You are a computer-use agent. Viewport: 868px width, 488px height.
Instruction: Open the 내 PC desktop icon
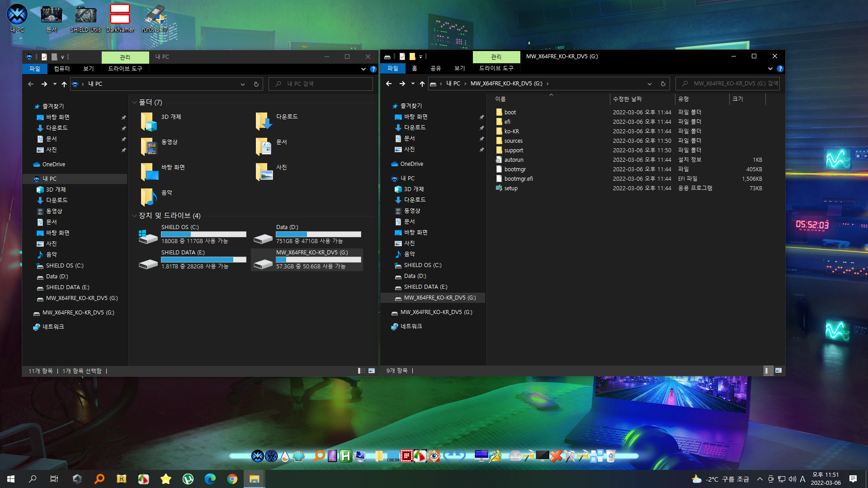coord(17,18)
